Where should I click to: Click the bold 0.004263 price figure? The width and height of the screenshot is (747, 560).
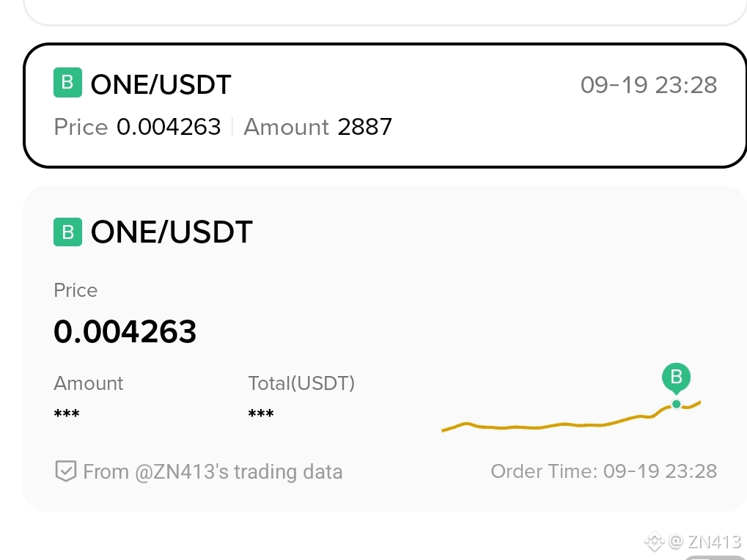(x=125, y=331)
